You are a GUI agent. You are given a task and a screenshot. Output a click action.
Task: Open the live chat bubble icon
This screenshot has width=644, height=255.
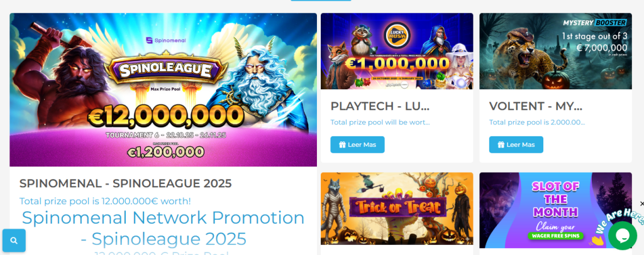pos(623,236)
